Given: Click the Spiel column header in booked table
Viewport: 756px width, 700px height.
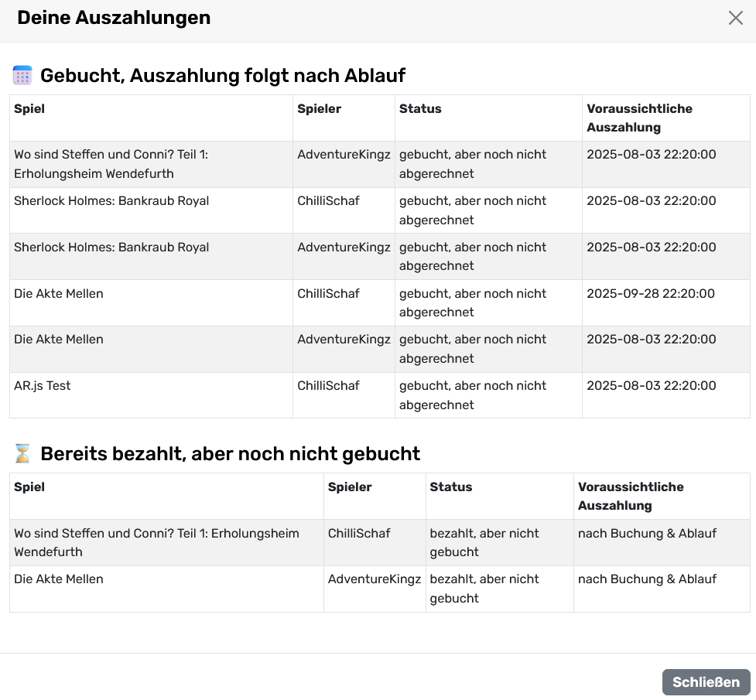Looking at the screenshot, I should (29, 109).
